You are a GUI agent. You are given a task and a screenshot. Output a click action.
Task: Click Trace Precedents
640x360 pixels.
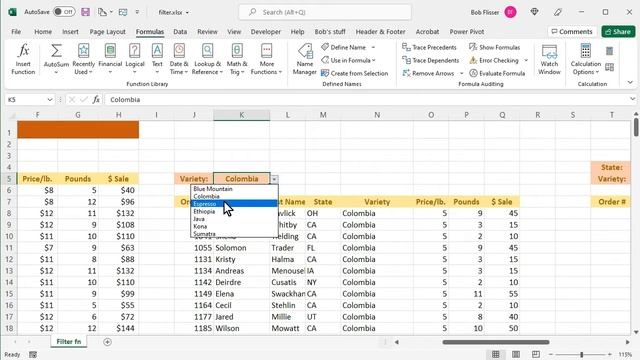[x=429, y=47]
